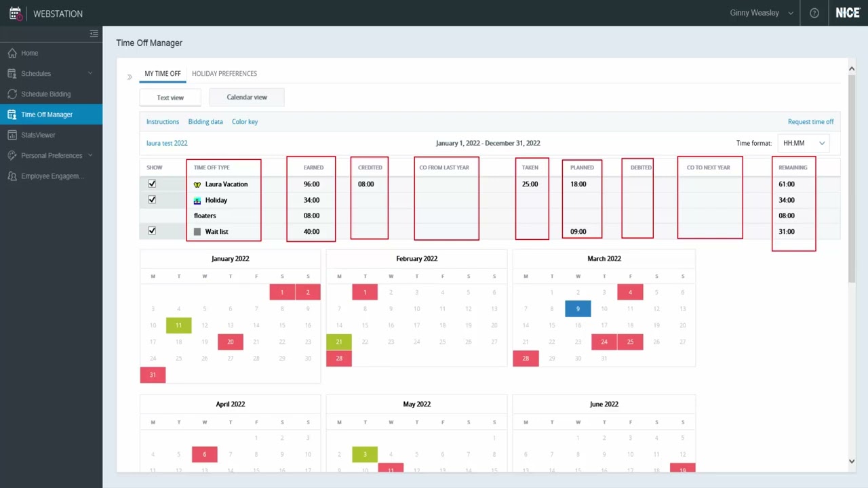Open the Time format HH:MM dropdown
The height and width of the screenshot is (488, 868).
804,143
